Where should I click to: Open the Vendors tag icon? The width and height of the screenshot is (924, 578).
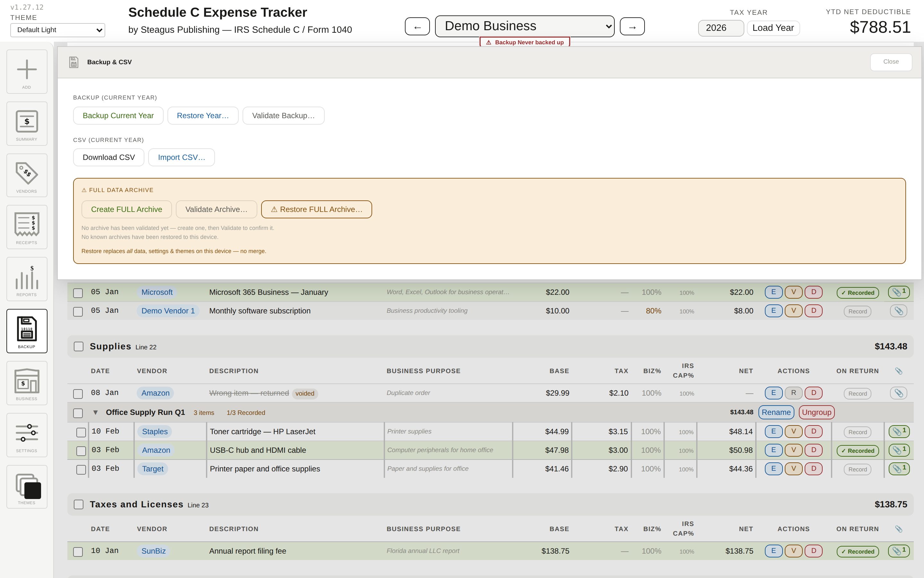coord(27,175)
